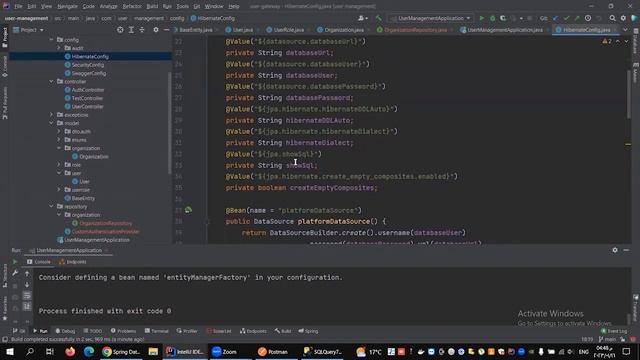Open Firefox from the Windows taskbar
640x360 pixels.
70,351
